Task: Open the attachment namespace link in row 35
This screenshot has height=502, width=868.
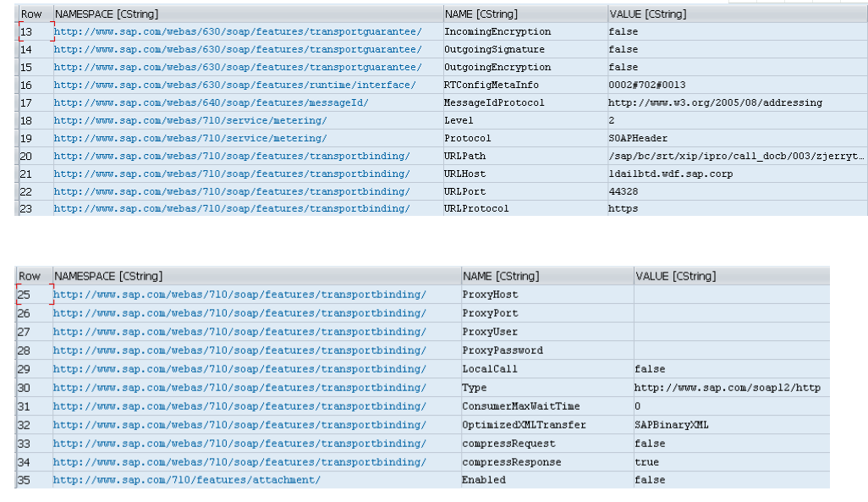Action: (x=187, y=480)
